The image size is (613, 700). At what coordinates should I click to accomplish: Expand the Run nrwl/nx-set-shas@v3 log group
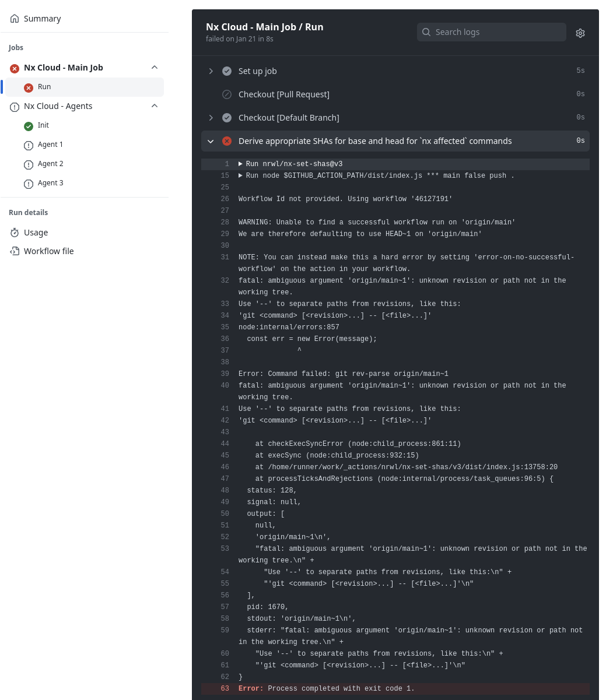[x=241, y=164]
